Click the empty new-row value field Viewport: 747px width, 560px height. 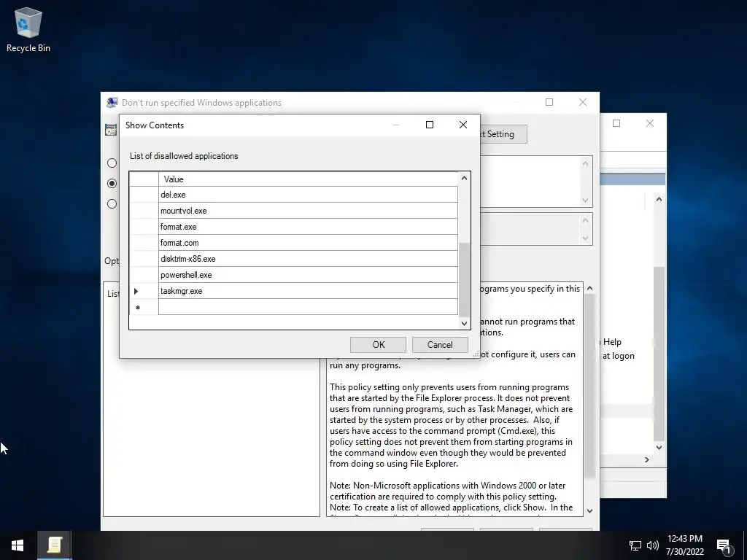[x=308, y=307]
